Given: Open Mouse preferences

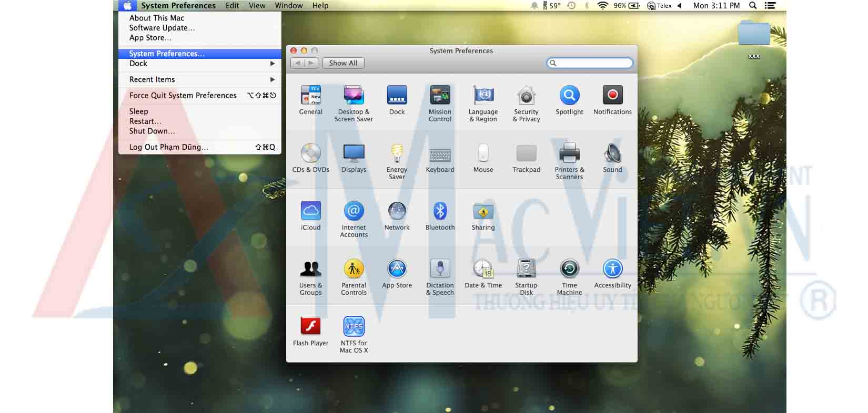Looking at the screenshot, I should click(x=483, y=158).
